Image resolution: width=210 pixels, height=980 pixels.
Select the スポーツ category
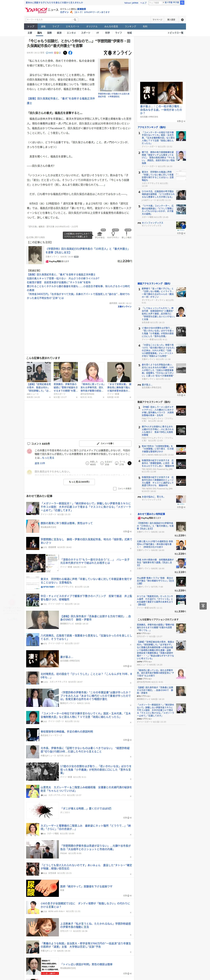click(x=85, y=33)
